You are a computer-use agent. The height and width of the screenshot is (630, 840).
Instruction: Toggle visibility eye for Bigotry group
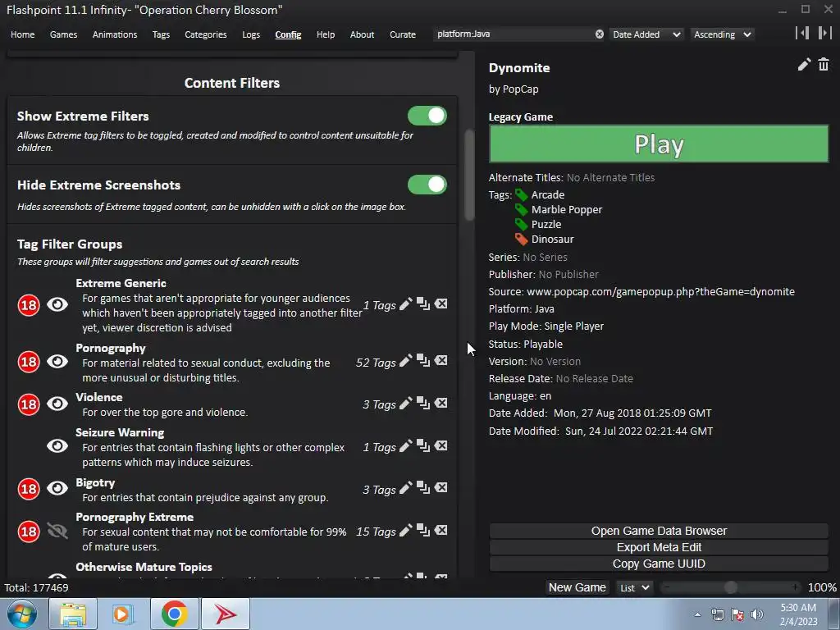[57, 488]
